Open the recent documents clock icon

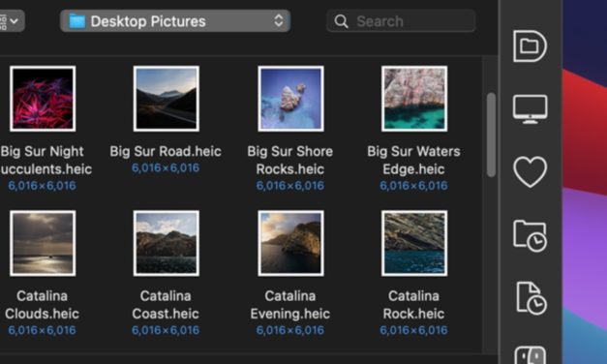point(531,298)
